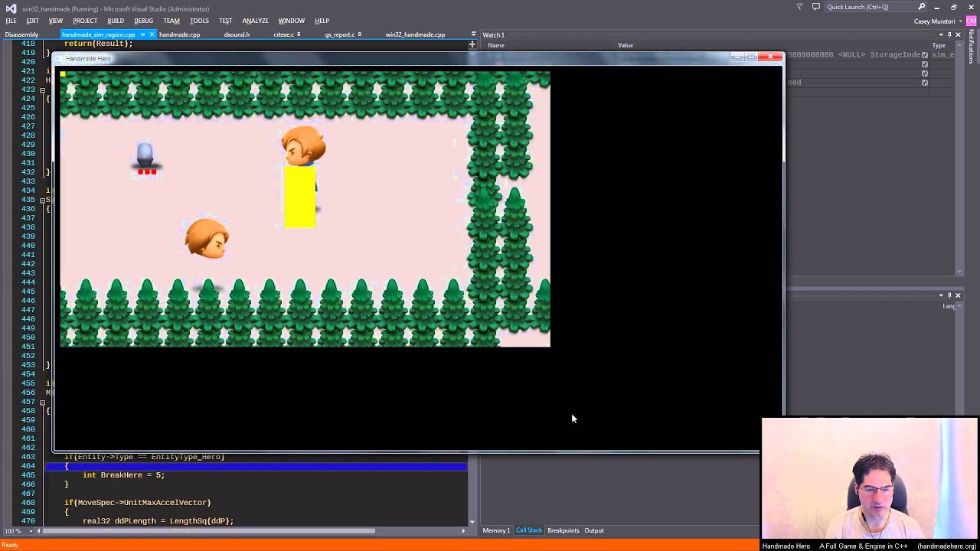Image resolution: width=980 pixels, height=551 pixels.
Task: Open the notifications filter flag icon
Action: [799, 7]
